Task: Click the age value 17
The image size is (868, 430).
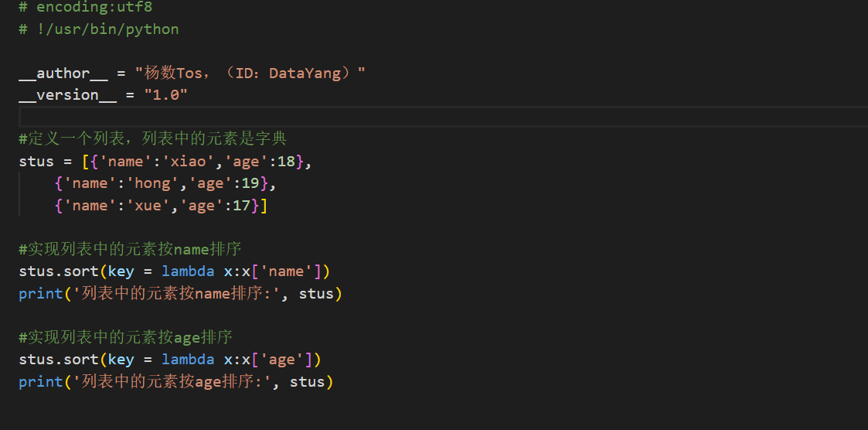Action: [x=242, y=206]
